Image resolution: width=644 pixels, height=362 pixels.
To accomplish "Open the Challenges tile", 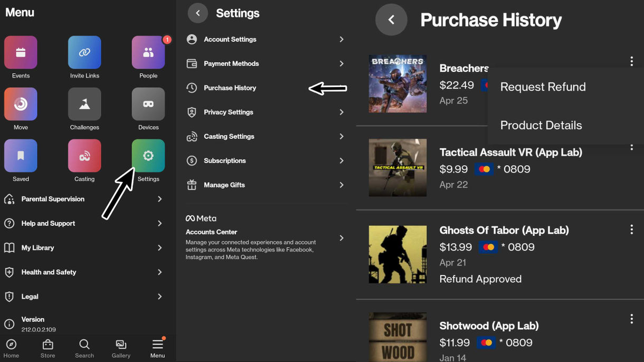I will (x=84, y=104).
